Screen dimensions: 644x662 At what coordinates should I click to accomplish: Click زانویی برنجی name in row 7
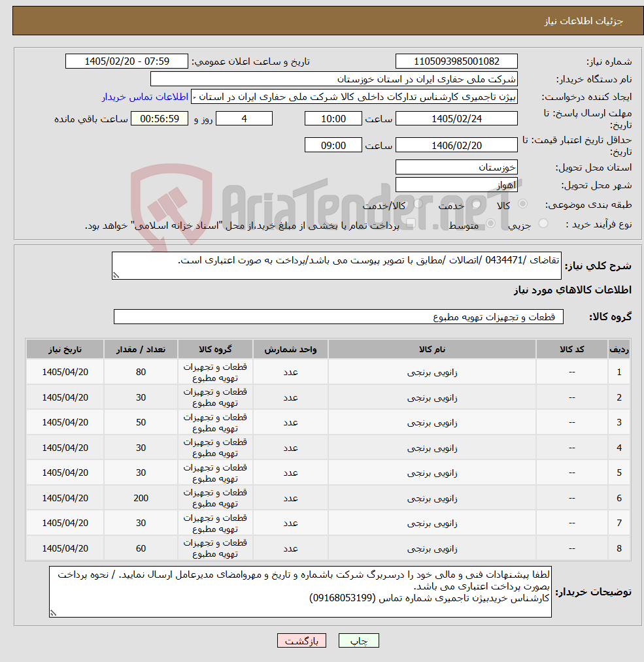432,523
